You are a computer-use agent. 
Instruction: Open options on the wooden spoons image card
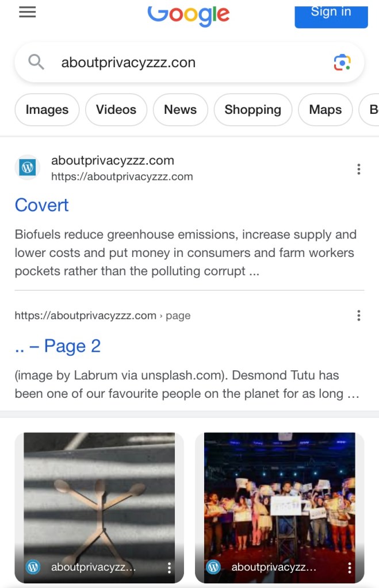click(x=169, y=568)
